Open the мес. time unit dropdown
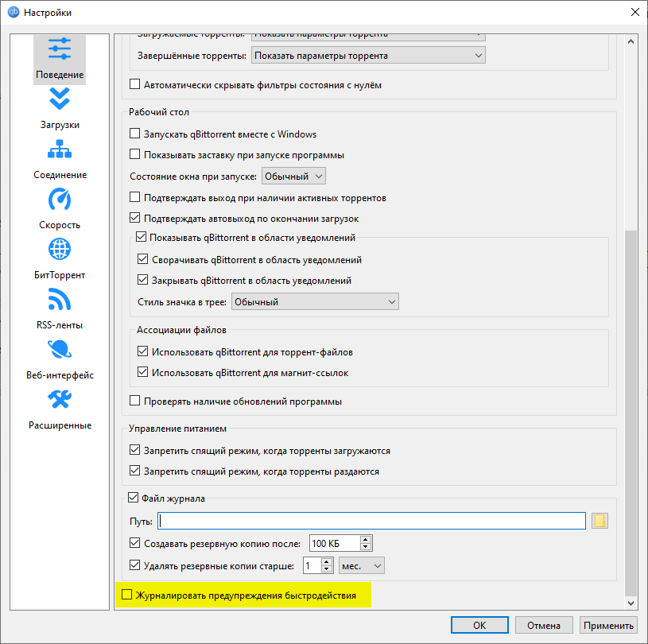The width and height of the screenshot is (648, 644). tap(362, 565)
